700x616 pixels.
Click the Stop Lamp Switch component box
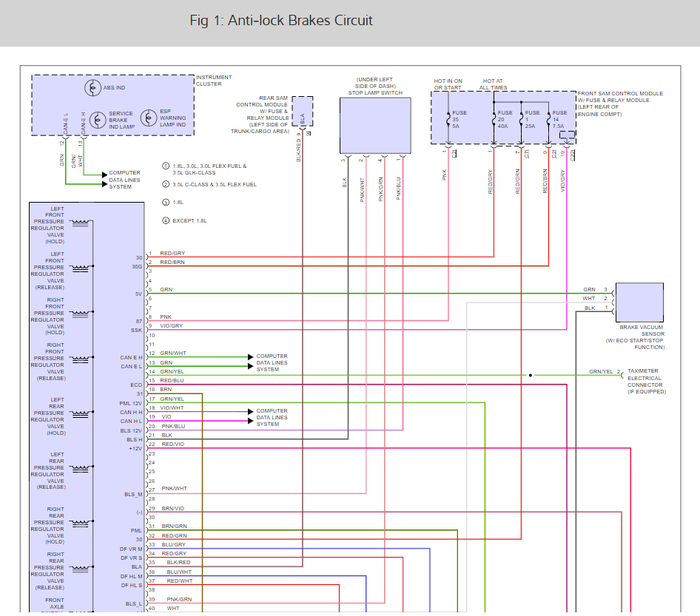375,126
